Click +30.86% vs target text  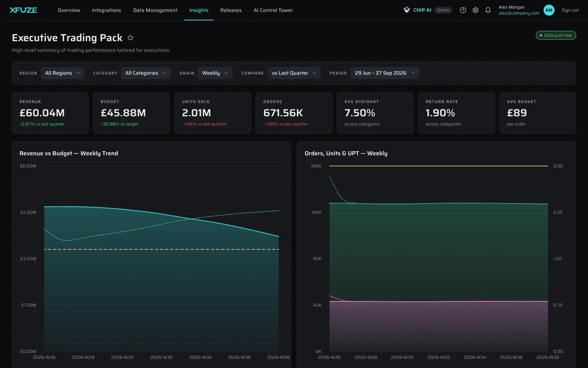pyautogui.click(x=119, y=124)
